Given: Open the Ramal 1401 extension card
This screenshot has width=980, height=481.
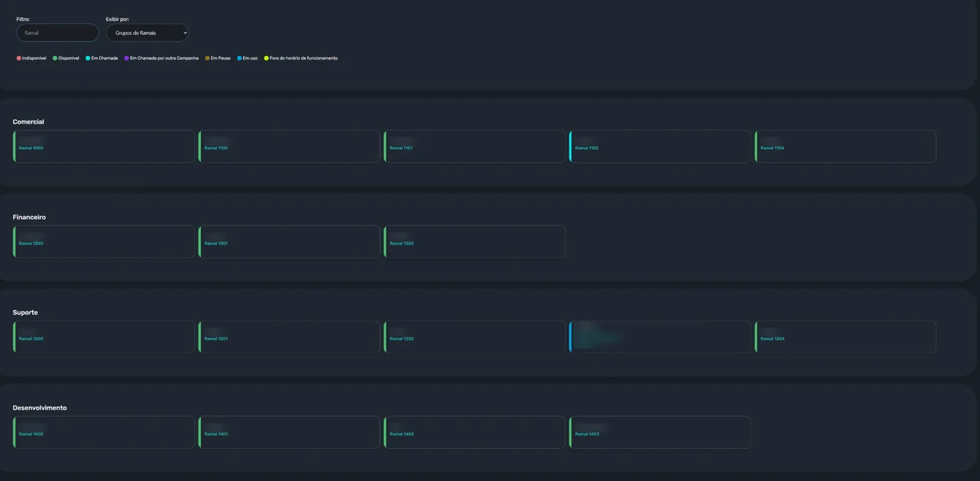Looking at the screenshot, I should [289, 432].
